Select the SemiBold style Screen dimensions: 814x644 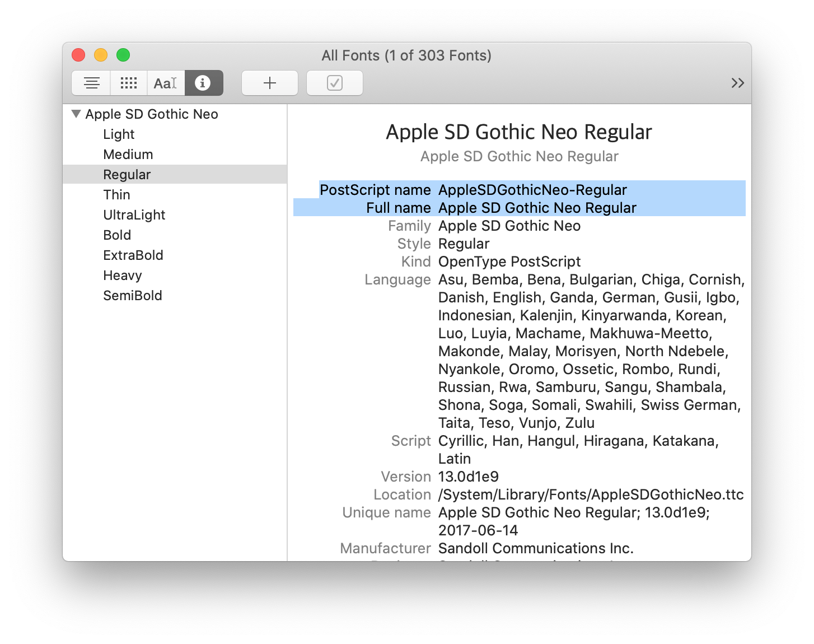133,296
